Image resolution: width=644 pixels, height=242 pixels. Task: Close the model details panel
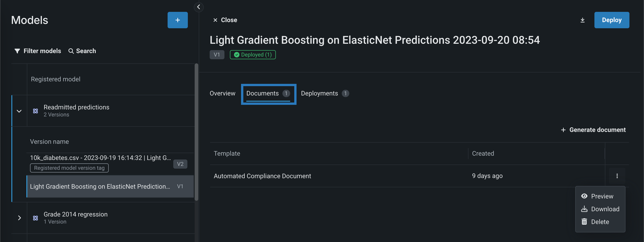225,20
